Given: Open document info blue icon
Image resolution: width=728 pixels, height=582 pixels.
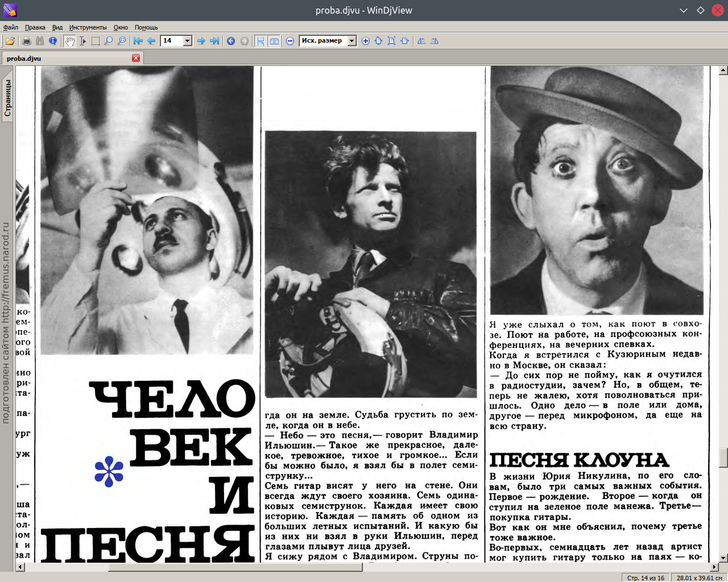Looking at the screenshot, I should [53, 41].
